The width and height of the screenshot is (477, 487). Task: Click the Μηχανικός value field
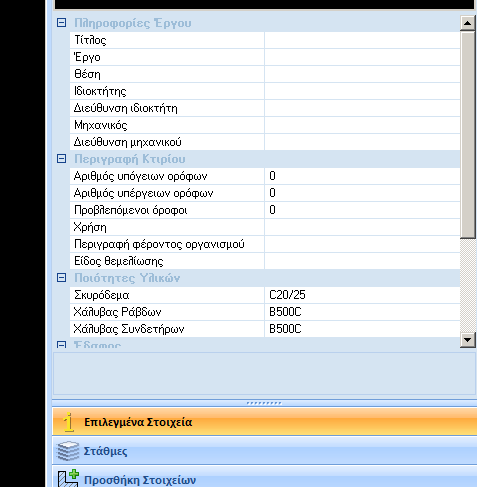point(362,125)
